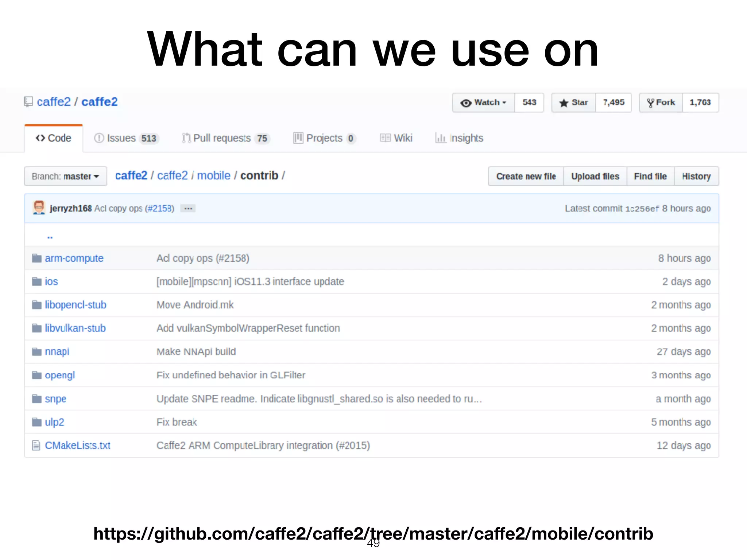Open the ios folder

(51, 281)
